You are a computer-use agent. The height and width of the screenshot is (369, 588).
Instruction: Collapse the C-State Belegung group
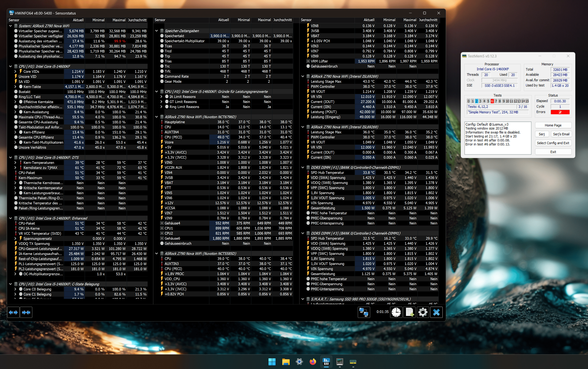point(10,284)
